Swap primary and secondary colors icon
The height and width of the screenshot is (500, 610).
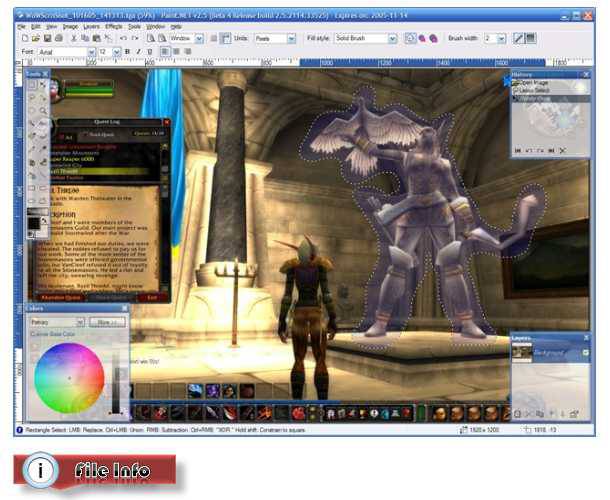(x=44, y=221)
